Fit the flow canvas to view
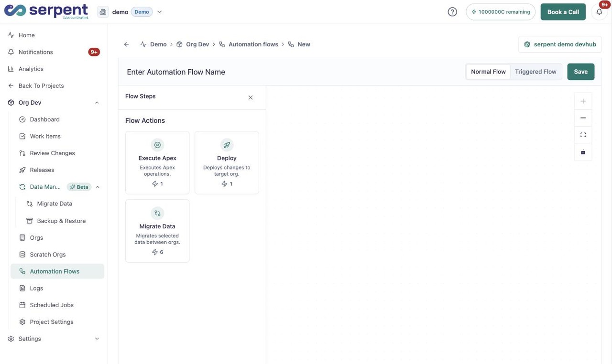The image size is (612, 364). tap(583, 135)
